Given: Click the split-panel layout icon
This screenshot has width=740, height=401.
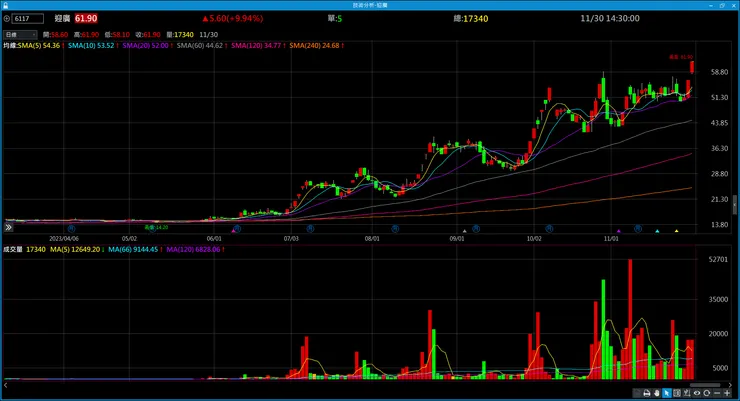Looking at the screenshot, I should point(677,393).
